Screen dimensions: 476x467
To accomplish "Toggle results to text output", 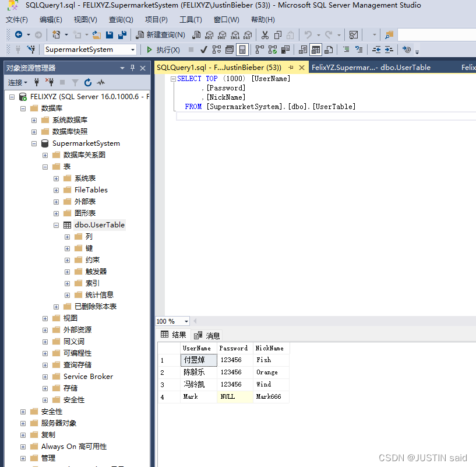I will point(302,50).
